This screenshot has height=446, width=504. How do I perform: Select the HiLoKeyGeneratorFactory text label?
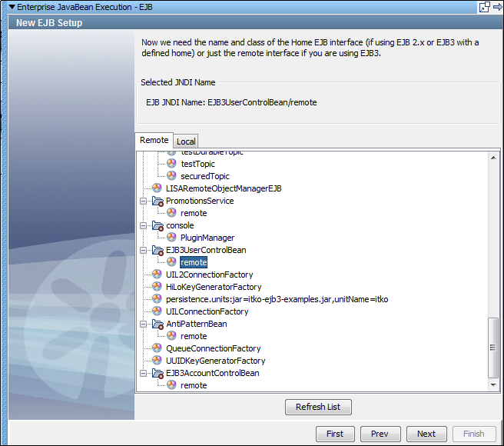click(x=214, y=287)
